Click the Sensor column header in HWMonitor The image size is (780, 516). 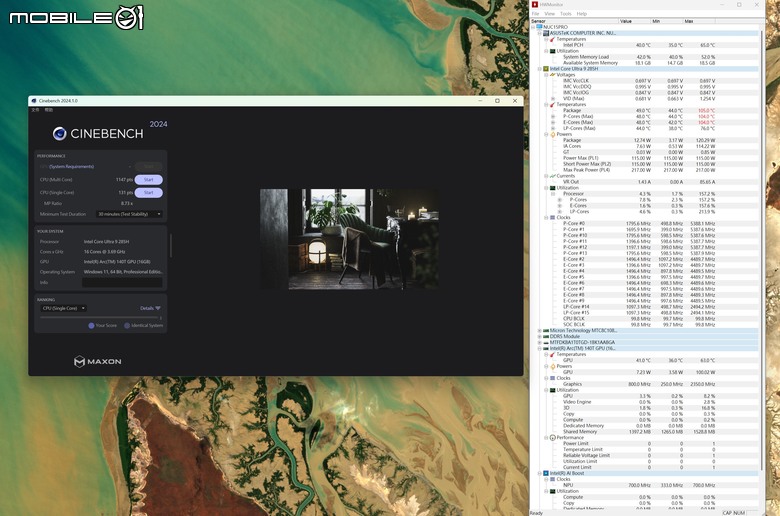[x=575, y=21]
